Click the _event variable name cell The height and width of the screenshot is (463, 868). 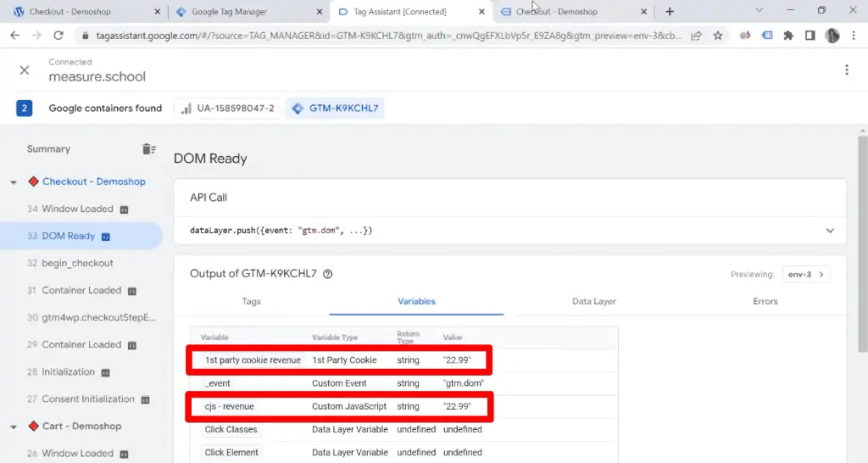pos(217,383)
